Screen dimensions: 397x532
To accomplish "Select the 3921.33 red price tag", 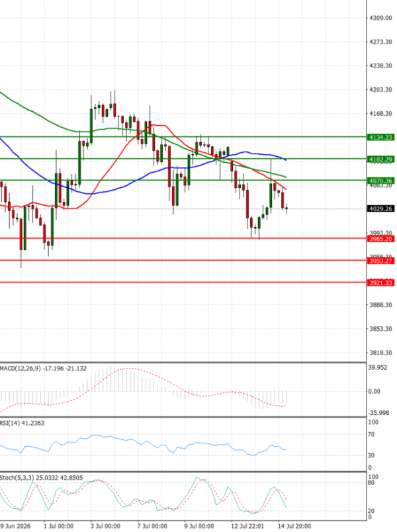I will (x=380, y=283).
